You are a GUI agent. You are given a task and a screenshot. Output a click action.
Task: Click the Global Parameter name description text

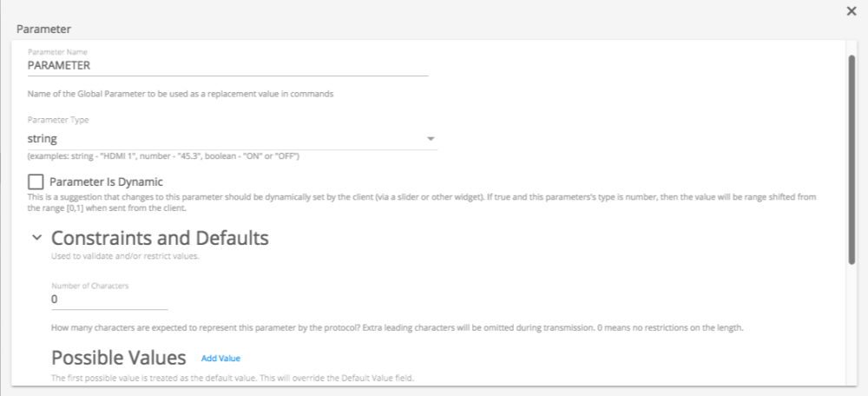click(181, 94)
